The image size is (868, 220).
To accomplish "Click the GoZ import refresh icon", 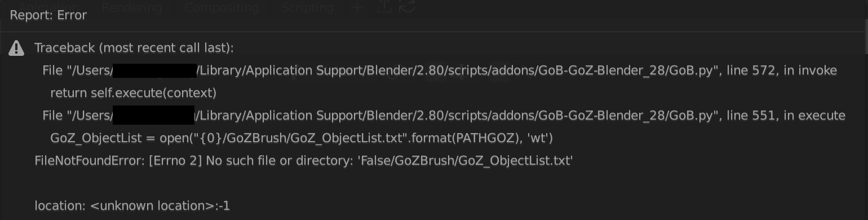I will coord(408,7).
